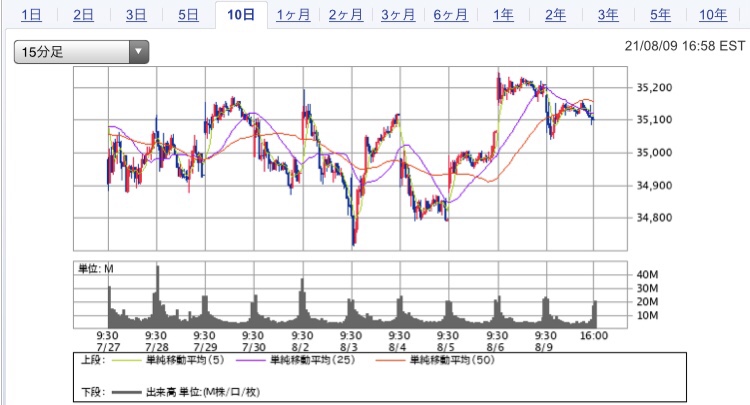Expand the 15分足 interval dropdown

tap(70, 52)
